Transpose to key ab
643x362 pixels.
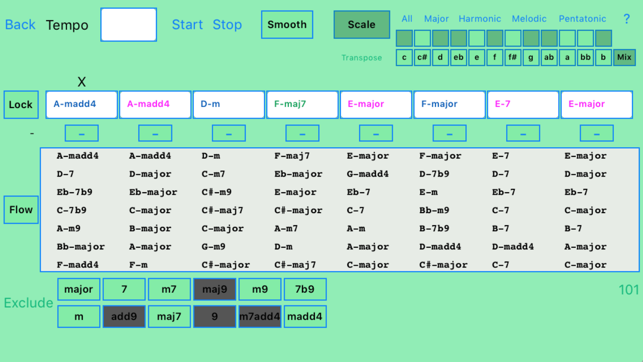549,57
